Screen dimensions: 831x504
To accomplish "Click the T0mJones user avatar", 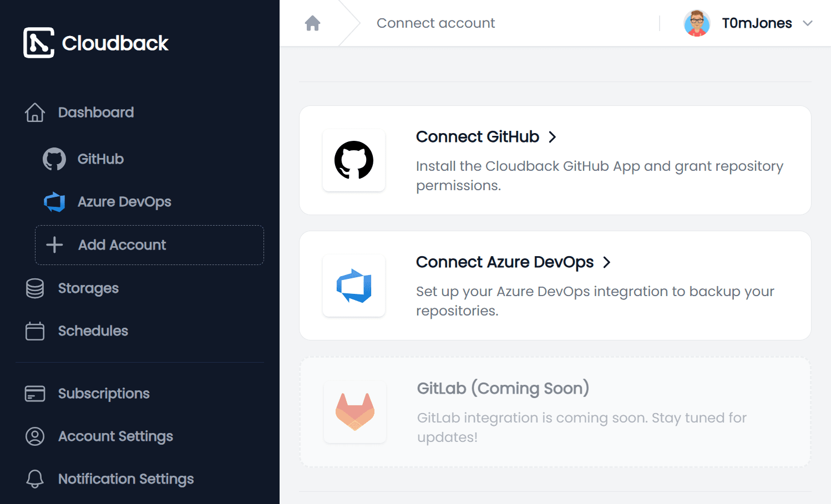I will (697, 23).
